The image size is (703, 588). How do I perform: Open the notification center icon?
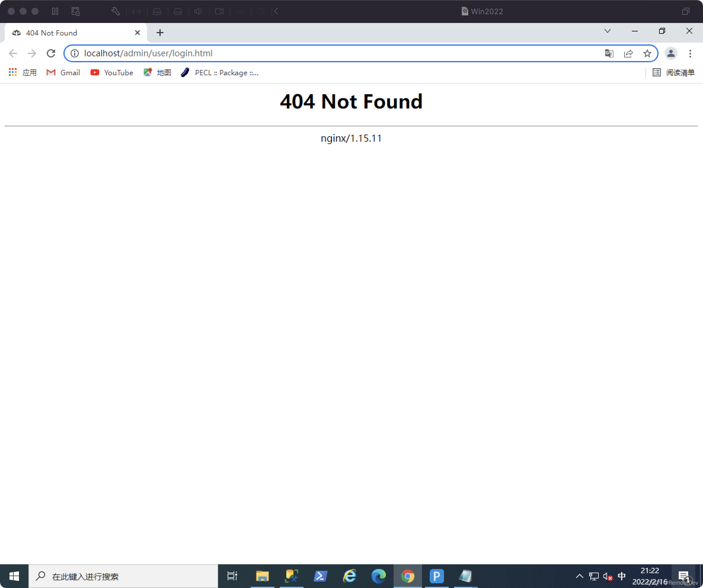pyautogui.click(x=683, y=576)
